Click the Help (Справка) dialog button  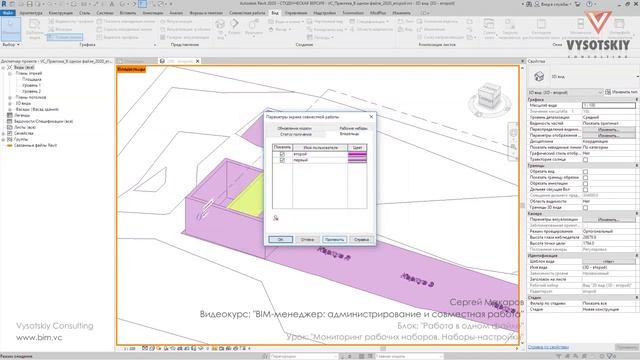pyautogui.click(x=361, y=240)
